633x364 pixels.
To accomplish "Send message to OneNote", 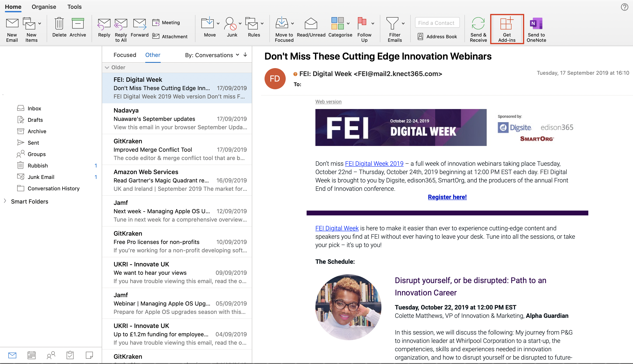I will [x=536, y=24].
